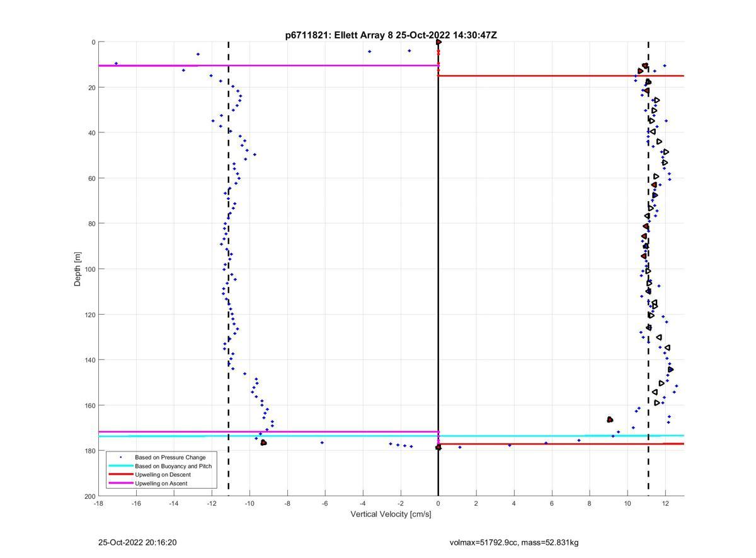Click the cyan line swatch in the legend
Image resolution: width=756 pixels, height=558 pixels.
pos(120,466)
